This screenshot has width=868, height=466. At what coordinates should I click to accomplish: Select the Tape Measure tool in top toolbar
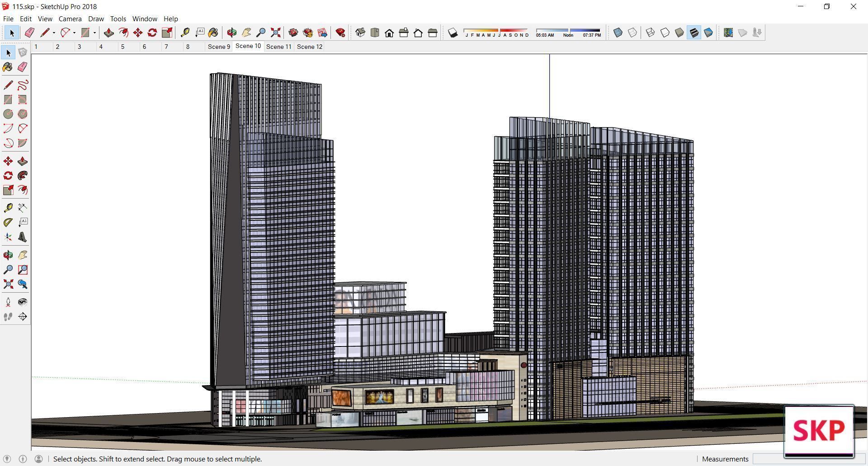(x=185, y=33)
